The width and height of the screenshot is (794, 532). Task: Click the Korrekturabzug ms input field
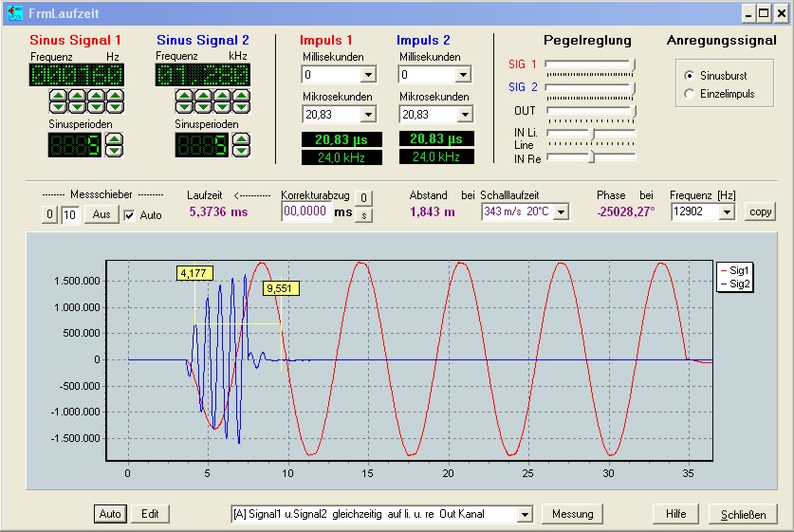click(x=305, y=212)
